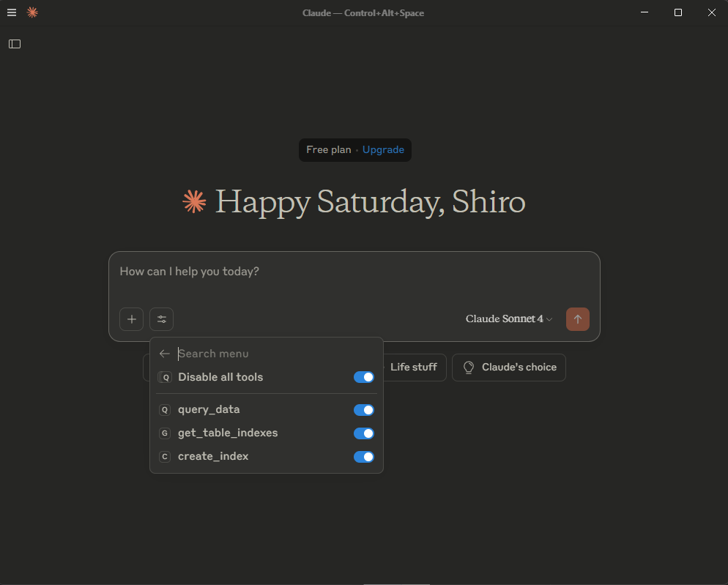Select the query_data menu entry
The height and width of the screenshot is (585, 728).
click(x=267, y=410)
